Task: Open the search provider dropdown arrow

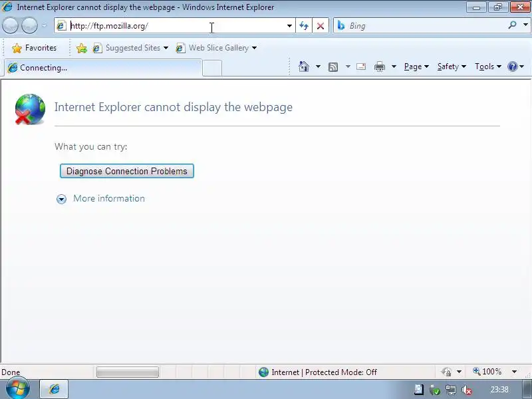Action: click(525, 25)
